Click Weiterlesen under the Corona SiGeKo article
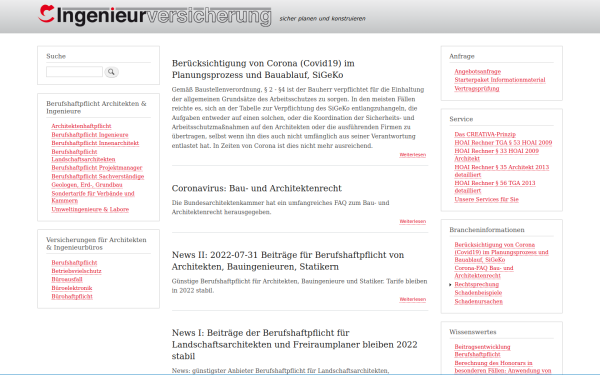 point(412,155)
